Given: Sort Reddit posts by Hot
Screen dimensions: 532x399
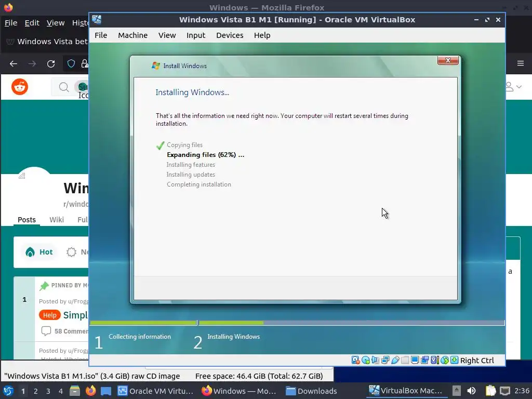Looking at the screenshot, I should (x=39, y=252).
